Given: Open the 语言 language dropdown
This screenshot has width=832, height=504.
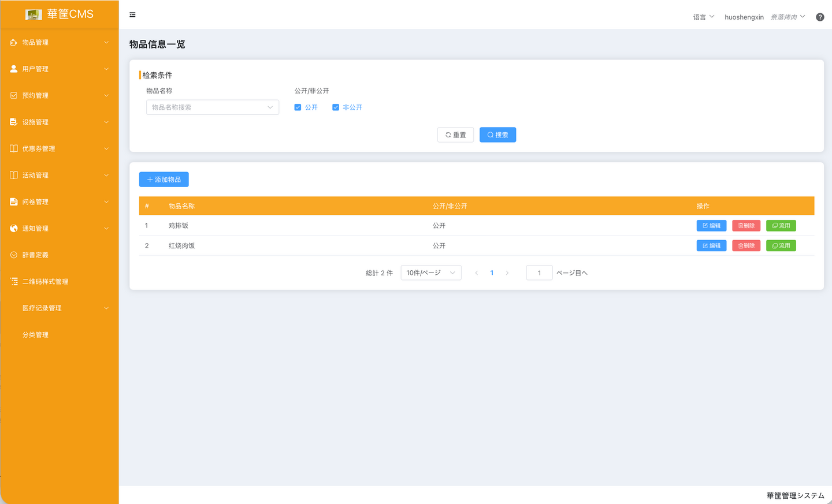Looking at the screenshot, I should pyautogui.click(x=703, y=17).
